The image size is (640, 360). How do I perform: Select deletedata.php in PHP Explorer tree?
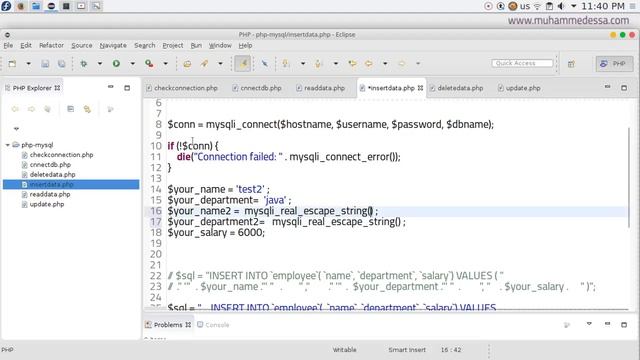click(x=52, y=174)
